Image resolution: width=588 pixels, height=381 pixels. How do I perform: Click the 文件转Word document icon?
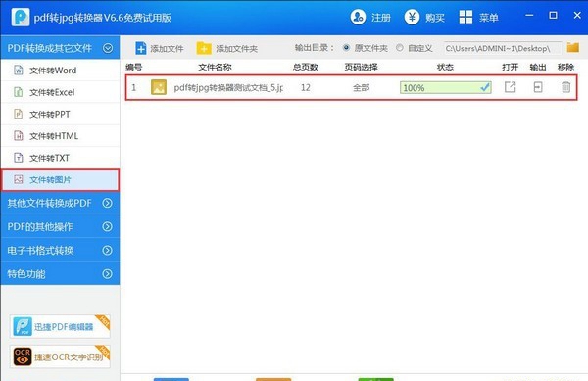[x=18, y=71]
